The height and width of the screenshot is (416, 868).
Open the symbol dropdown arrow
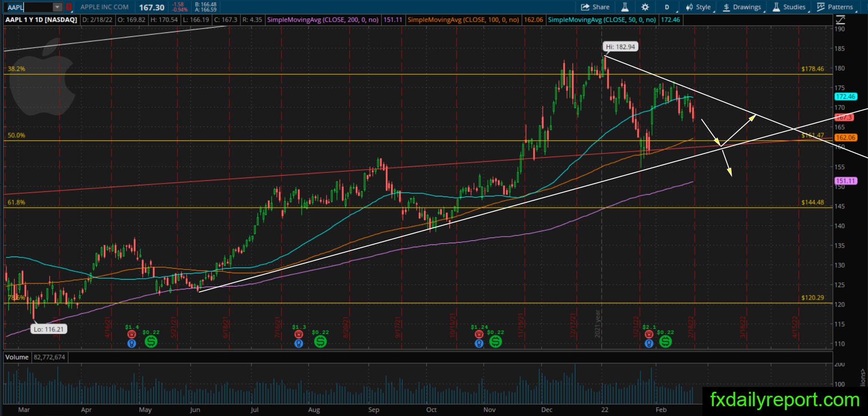click(57, 7)
